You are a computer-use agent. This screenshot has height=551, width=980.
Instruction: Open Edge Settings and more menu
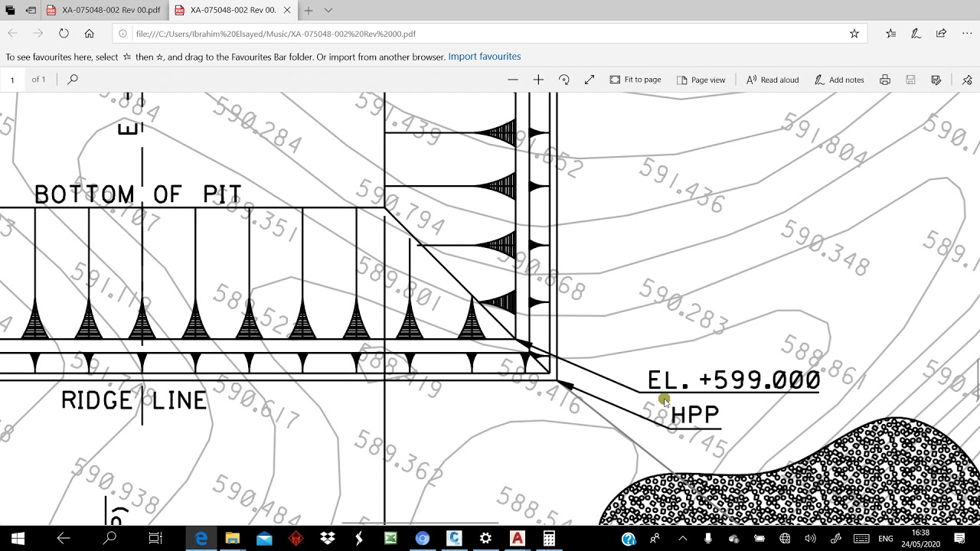(x=966, y=34)
